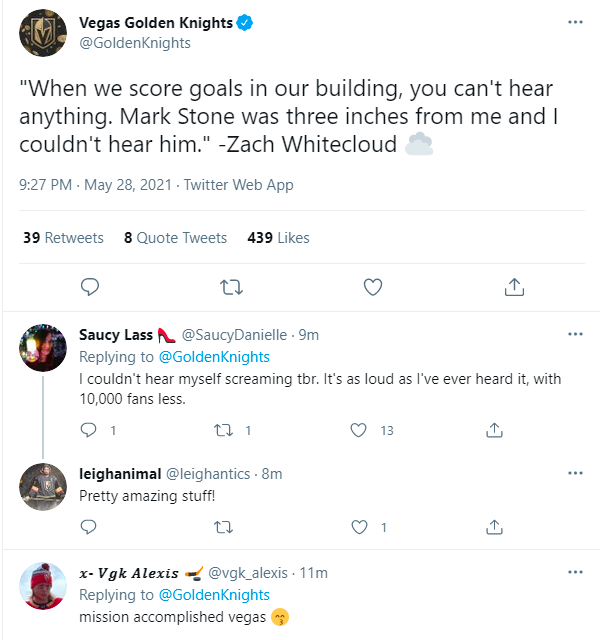Screen dimensions: 600x640
Task: Reply to leighanimal's comment
Action: (x=88, y=527)
